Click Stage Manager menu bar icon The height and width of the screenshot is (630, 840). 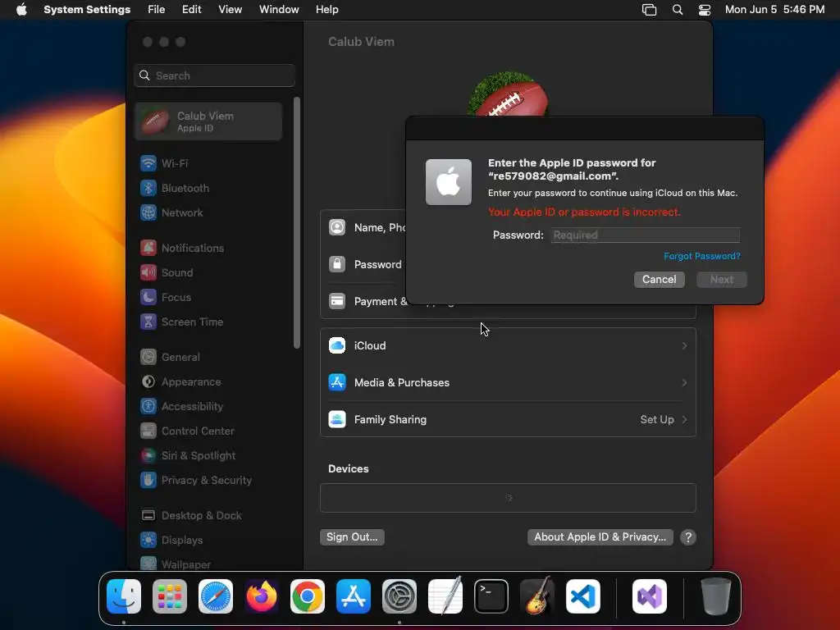coord(650,10)
